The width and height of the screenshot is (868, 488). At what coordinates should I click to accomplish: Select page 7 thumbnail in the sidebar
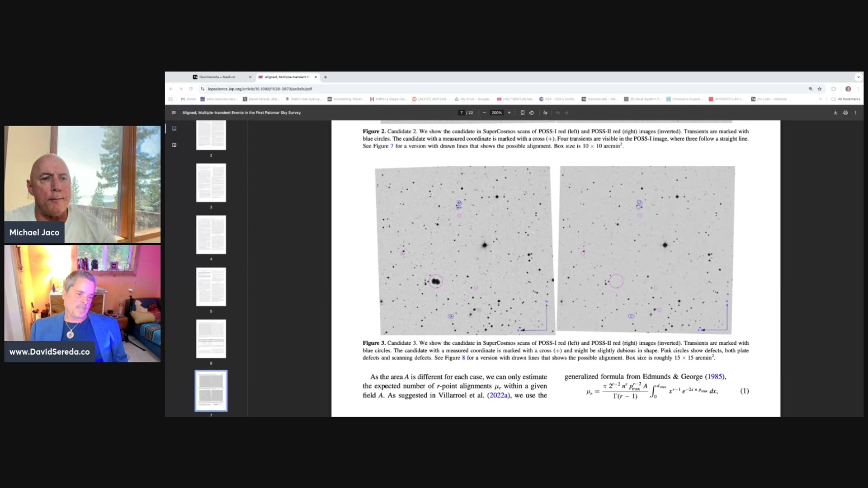[211, 391]
